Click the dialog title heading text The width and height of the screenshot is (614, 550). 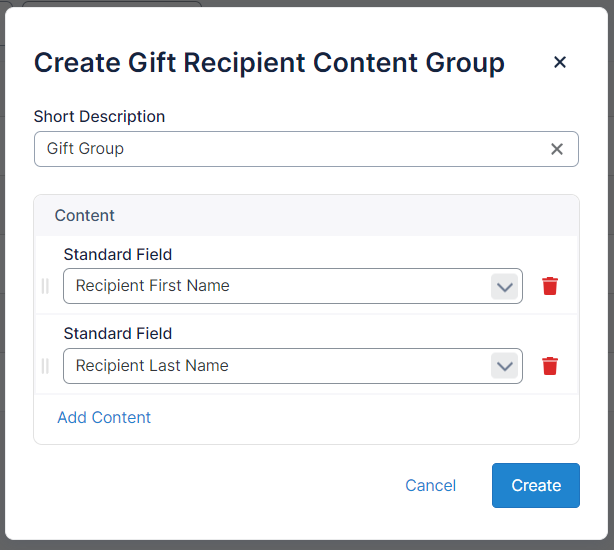(x=269, y=63)
